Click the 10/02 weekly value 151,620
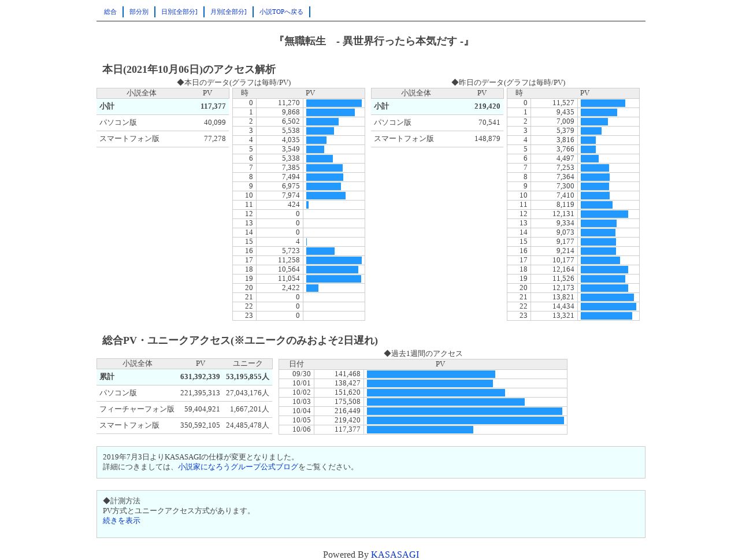The width and height of the screenshot is (742, 560). point(347,392)
